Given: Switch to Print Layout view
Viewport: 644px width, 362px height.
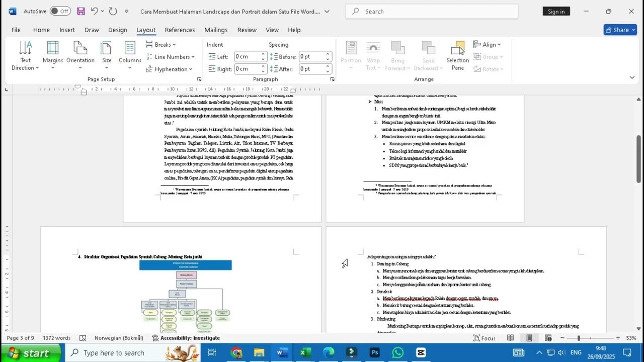Looking at the screenshot, I should (529, 338).
